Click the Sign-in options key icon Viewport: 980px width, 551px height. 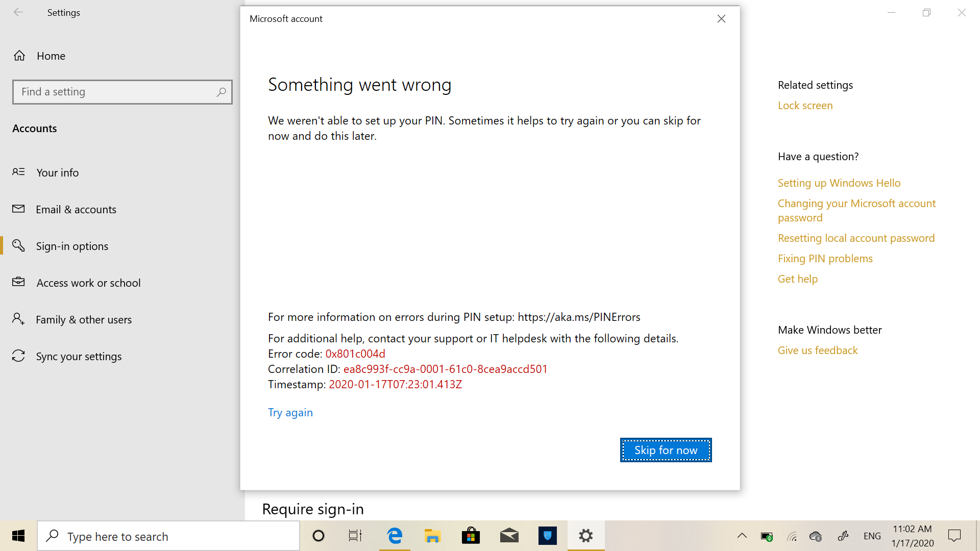pos(18,245)
